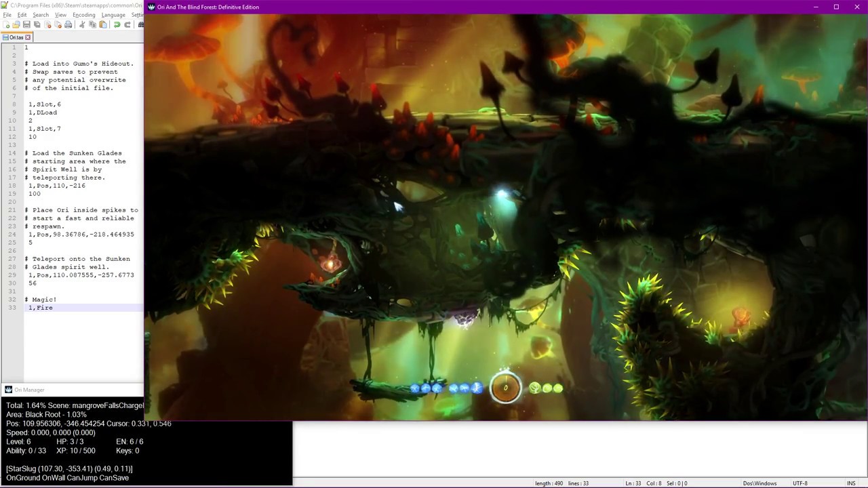Click '# Teleport onto the Sunken' comment line

77,259
